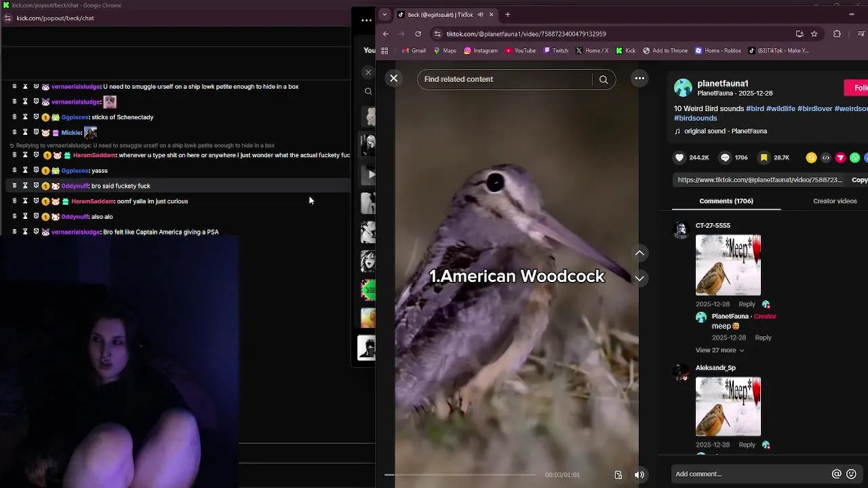Open the (83)TikTok - Make Y... bookmark
The width and height of the screenshot is (868, 488).
tap(778, 50)
